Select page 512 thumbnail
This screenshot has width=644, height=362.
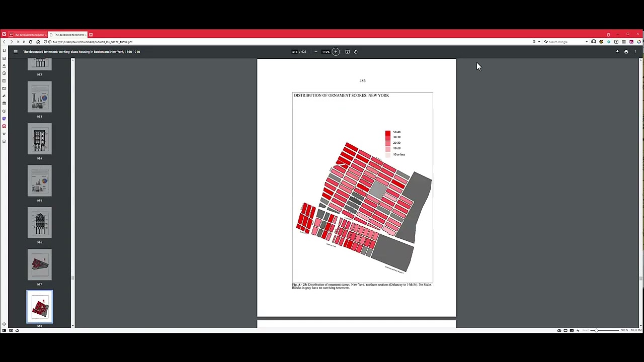pyautogui.click(x=40, y=64)
